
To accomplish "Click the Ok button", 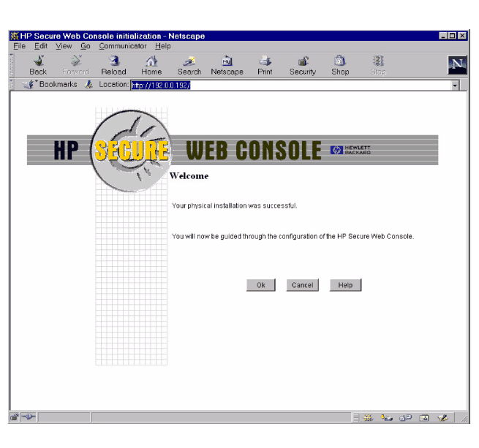I will pyautogui.click(x=261, y=285).
